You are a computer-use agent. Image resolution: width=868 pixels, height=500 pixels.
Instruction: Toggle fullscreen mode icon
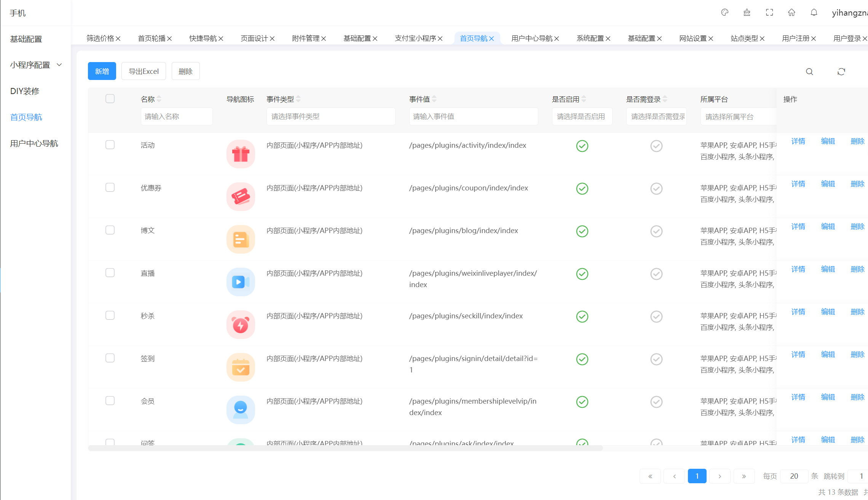pyautogui.click(x=769, y=13)
